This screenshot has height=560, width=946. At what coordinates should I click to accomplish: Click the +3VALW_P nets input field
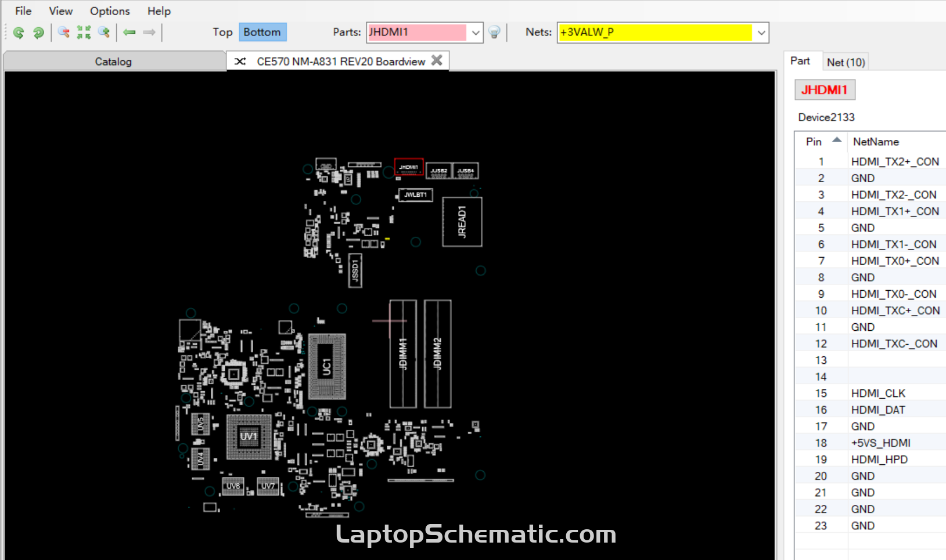[655, 32]
